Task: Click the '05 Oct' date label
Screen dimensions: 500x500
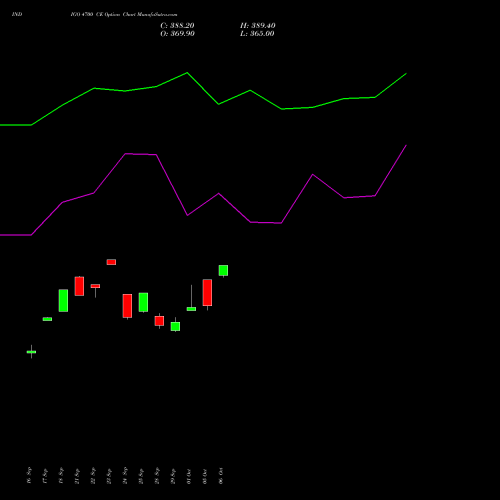Action: tap(205, 476)
